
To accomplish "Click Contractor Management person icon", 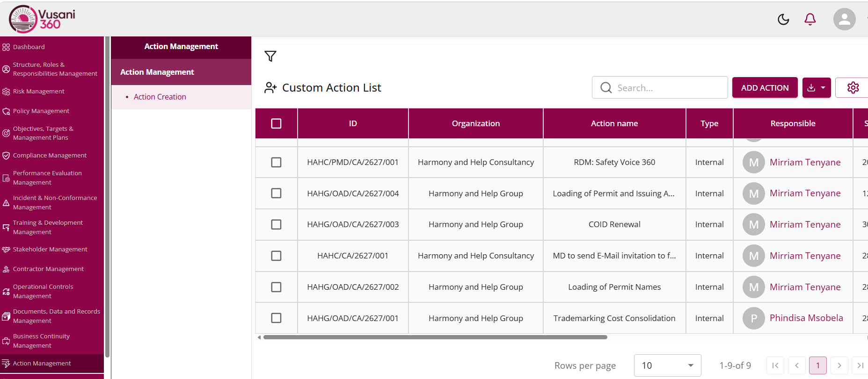I will (x=6, y=269).
